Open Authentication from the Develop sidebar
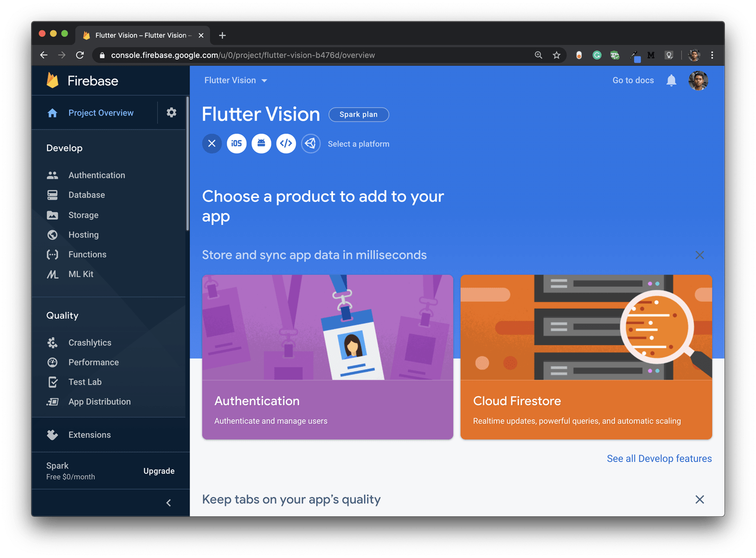The width and height of the screenshot is (756, 558). pos(97,175)
